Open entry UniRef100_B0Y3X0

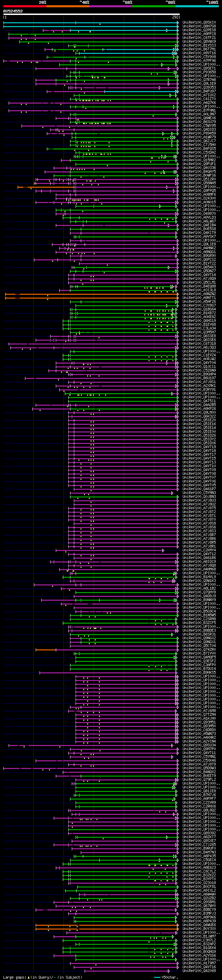(199, 929)
